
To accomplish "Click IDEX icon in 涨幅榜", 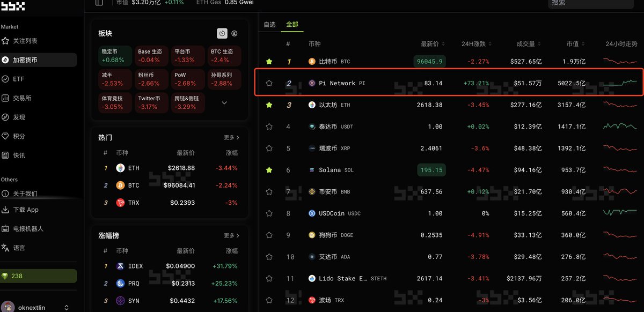I will coord(120,266).
